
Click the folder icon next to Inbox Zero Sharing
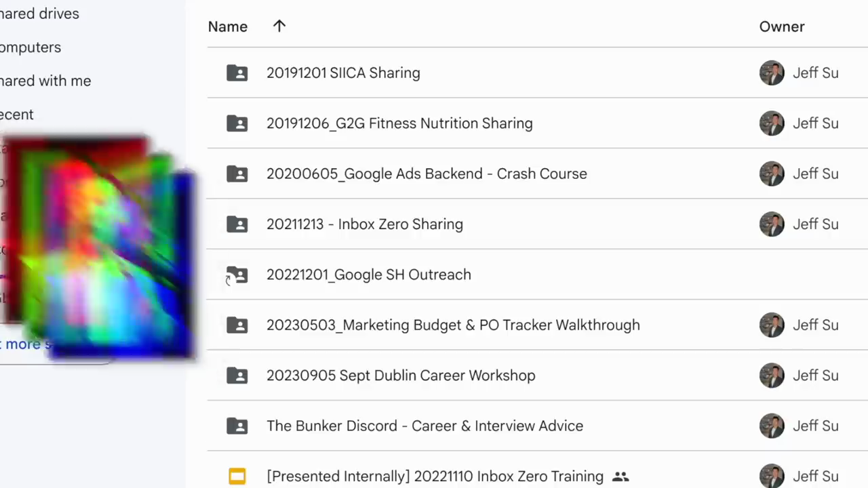(x=237, y=224)
